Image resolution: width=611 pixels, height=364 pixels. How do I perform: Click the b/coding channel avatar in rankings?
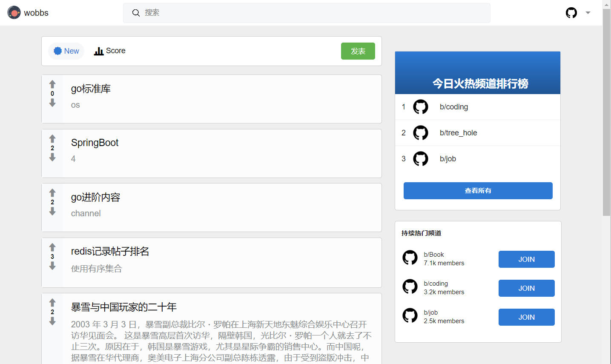point(421,107)
